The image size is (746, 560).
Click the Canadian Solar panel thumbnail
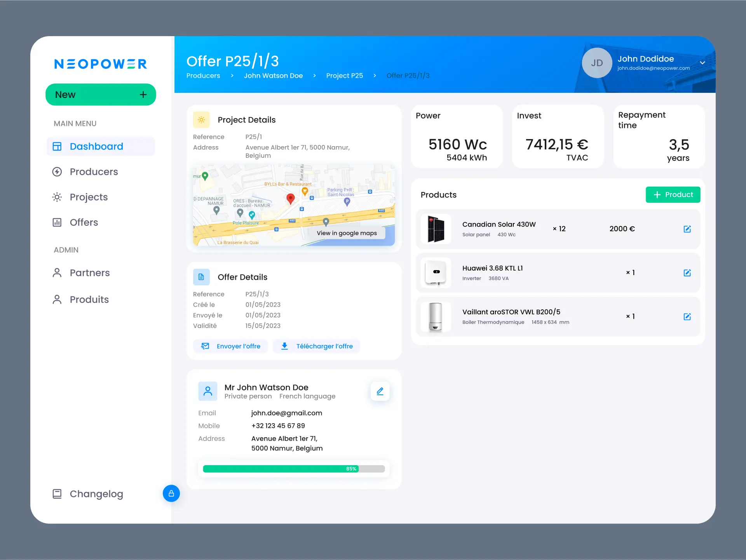(436, 229)
